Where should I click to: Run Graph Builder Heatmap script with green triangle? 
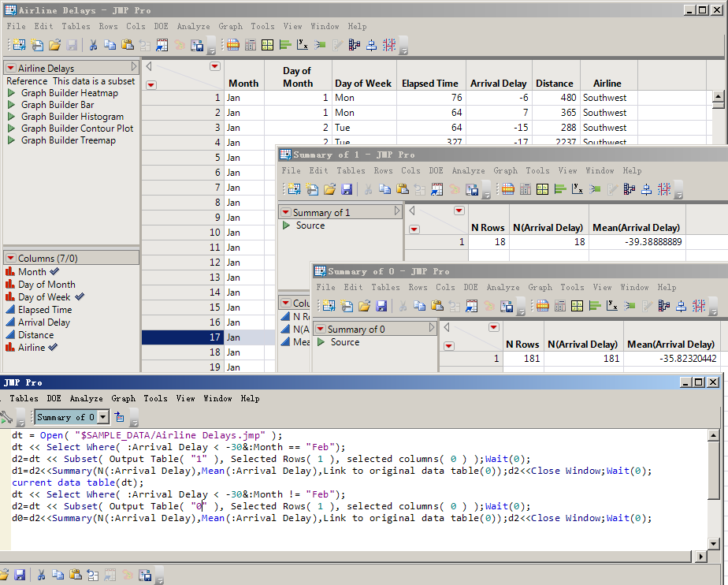[x=12, y=93]
